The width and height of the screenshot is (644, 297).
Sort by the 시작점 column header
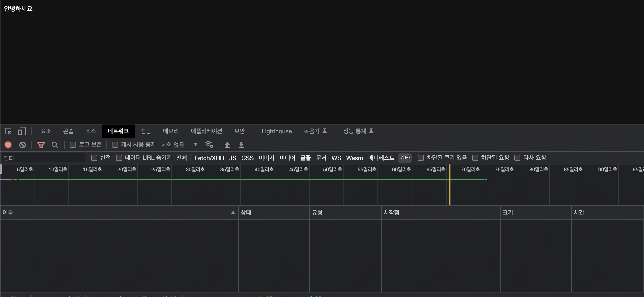pyautogui.click(x=441, y=213)
